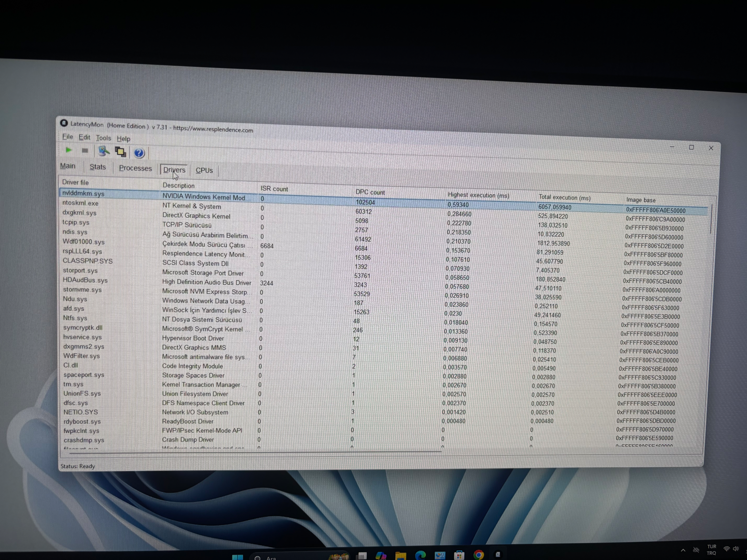Start monitoring with the green play icon
Viewport: 747px width, 560px height.
(68, 150)
